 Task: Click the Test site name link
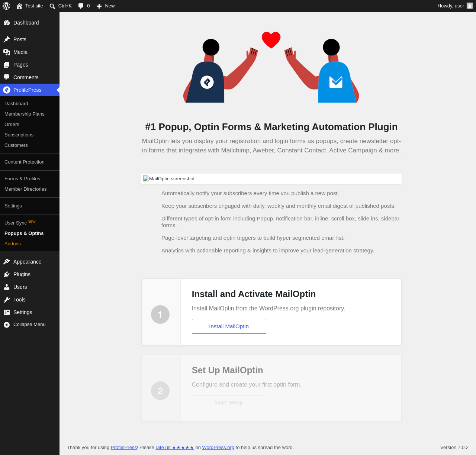[x=34, y=6]
